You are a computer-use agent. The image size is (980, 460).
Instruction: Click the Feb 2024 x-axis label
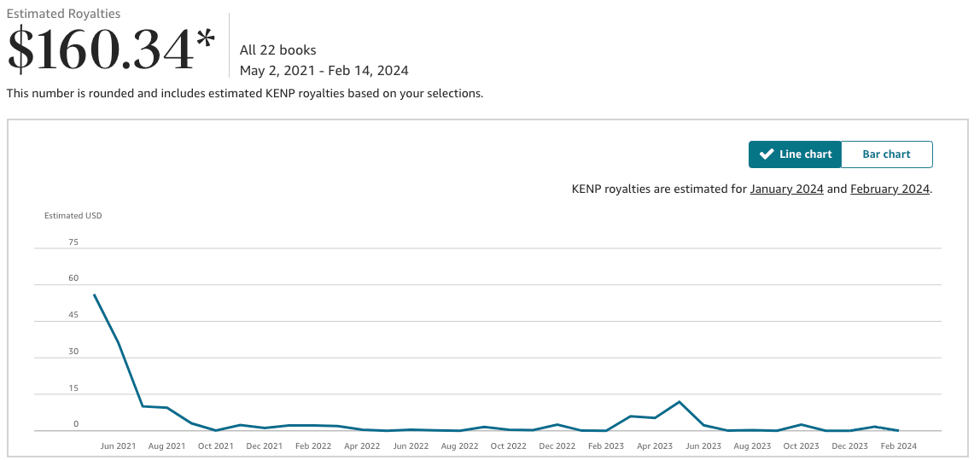click(x=899, y=446)
